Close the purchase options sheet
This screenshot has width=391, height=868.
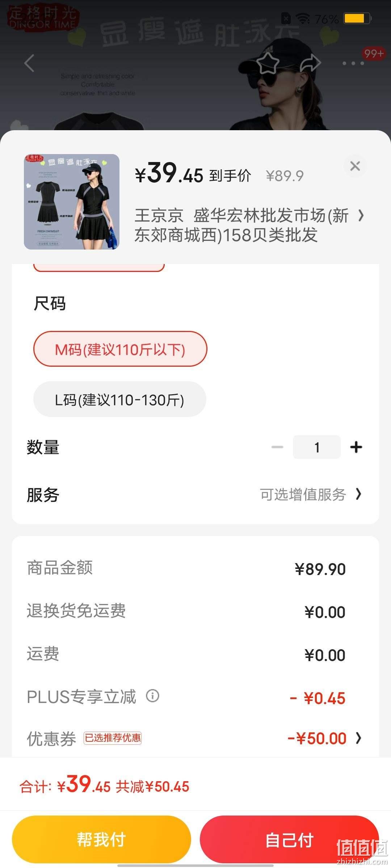coord(355,166)
